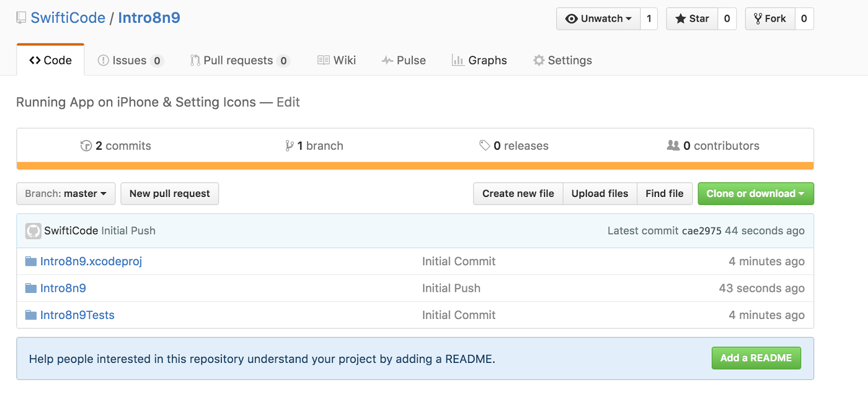Open the Intro8n9 folder link
868x402 pixels.
pos(63,288)
